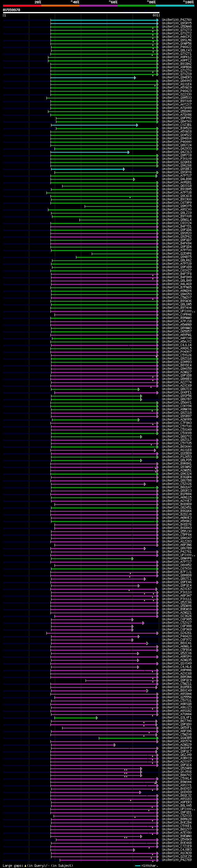
Task: Click the green alignment bar for UniRef100_Q1W3B5
Action: [129, 738]
